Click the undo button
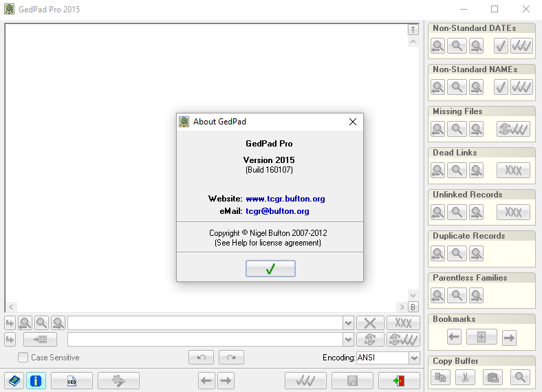This screenshot has width=542, height=392. [201, 358]
